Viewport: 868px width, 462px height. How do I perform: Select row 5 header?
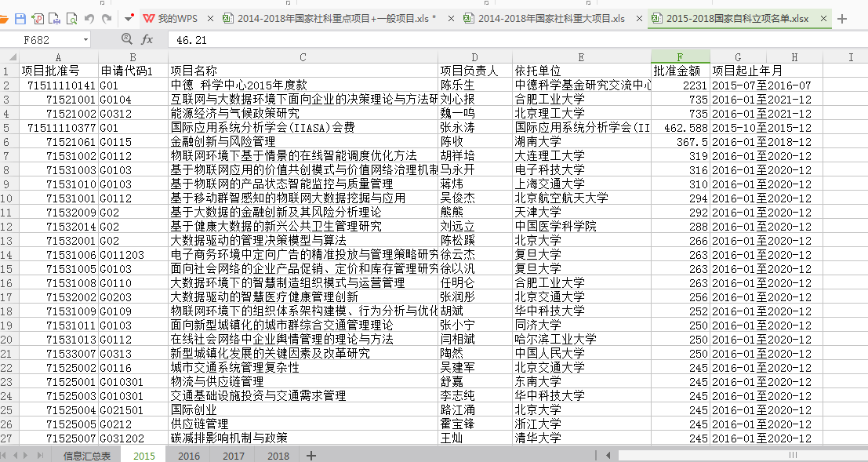[9, 127]
